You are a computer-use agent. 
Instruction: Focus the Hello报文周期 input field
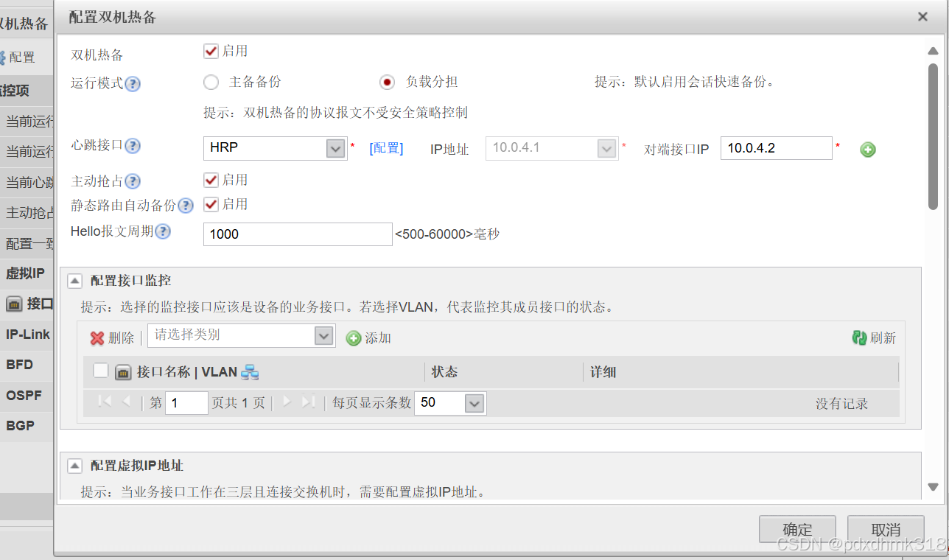coord(298,234)
